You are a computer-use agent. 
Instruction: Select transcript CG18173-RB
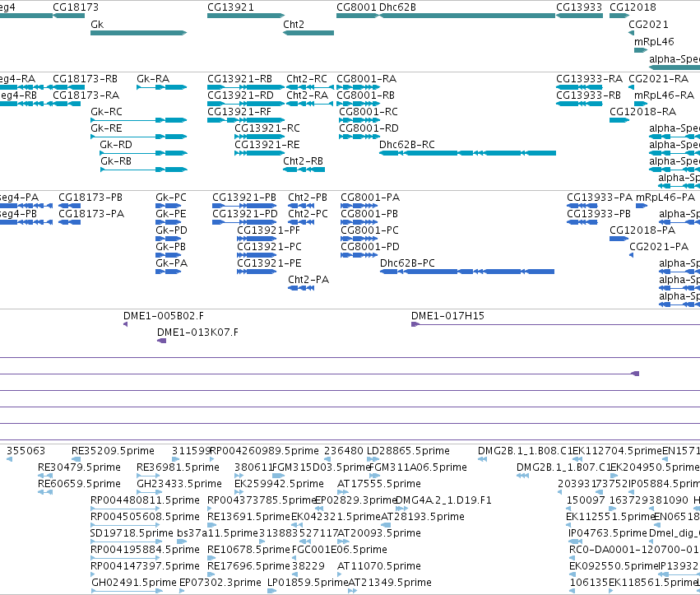[x=85, y=79]
